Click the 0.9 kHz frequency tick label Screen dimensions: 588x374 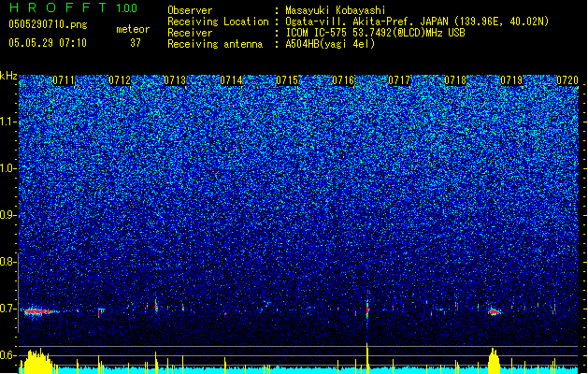click(7, 215)
